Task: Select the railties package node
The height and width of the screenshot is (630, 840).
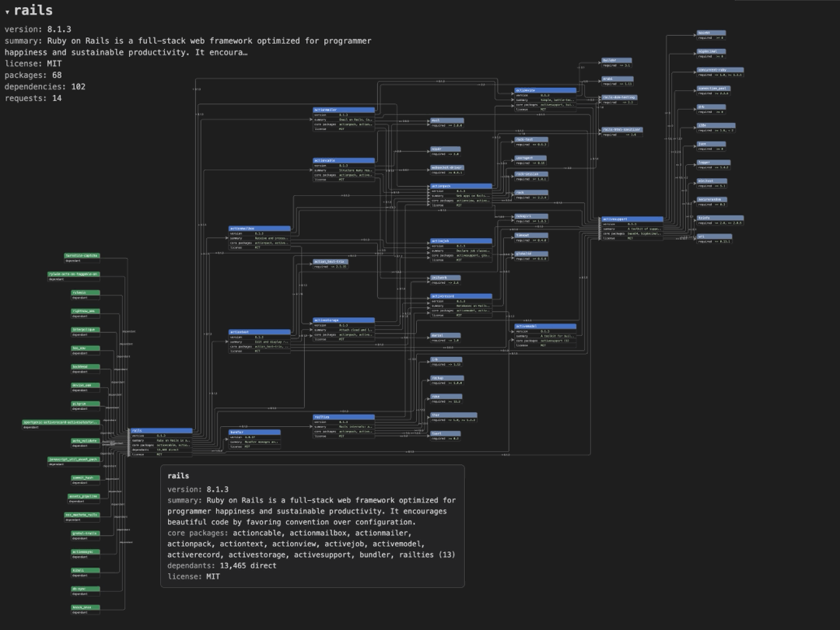Action: click(x=344, y=426)
